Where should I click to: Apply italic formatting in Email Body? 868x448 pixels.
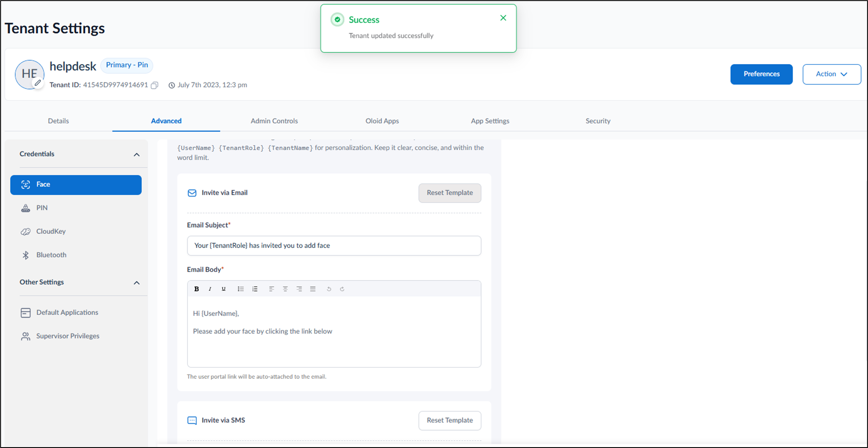click(210, 289)
